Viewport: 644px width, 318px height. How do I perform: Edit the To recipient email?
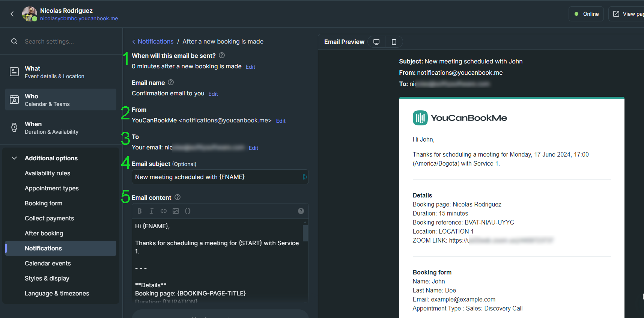pyautogui.click(x=253, y=148)
